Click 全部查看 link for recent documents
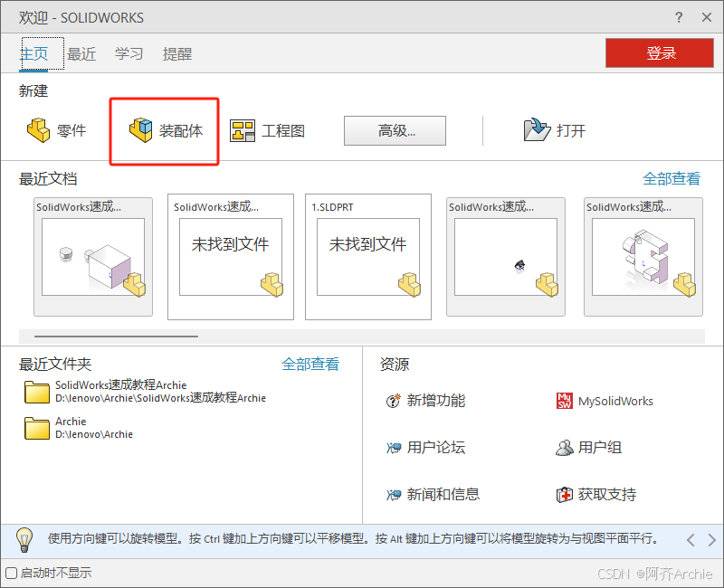This screenshot has height=588, width=724. (672, 178)
